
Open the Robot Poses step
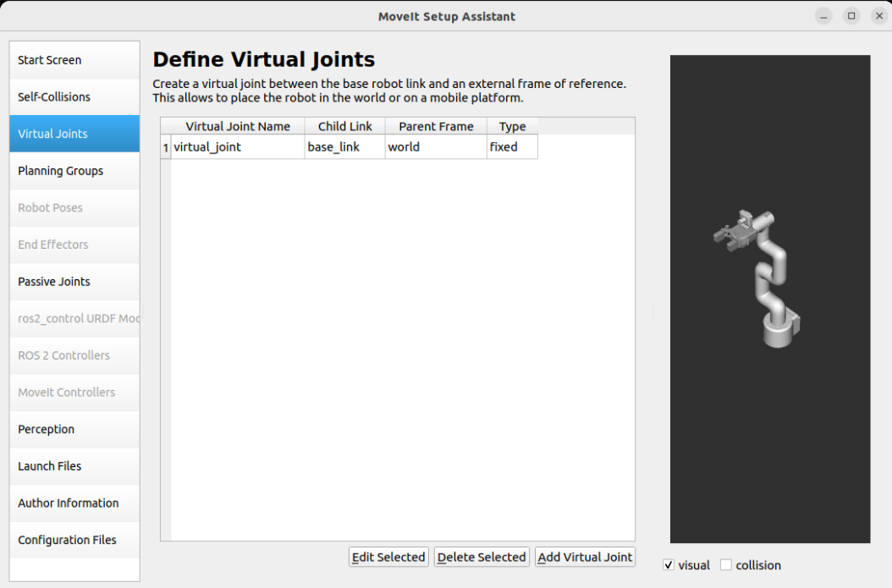[74, 207]
